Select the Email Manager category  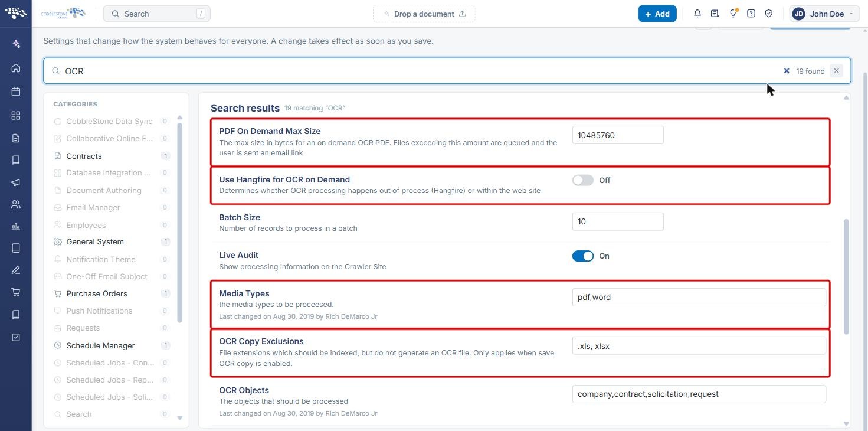coord(112,207)
